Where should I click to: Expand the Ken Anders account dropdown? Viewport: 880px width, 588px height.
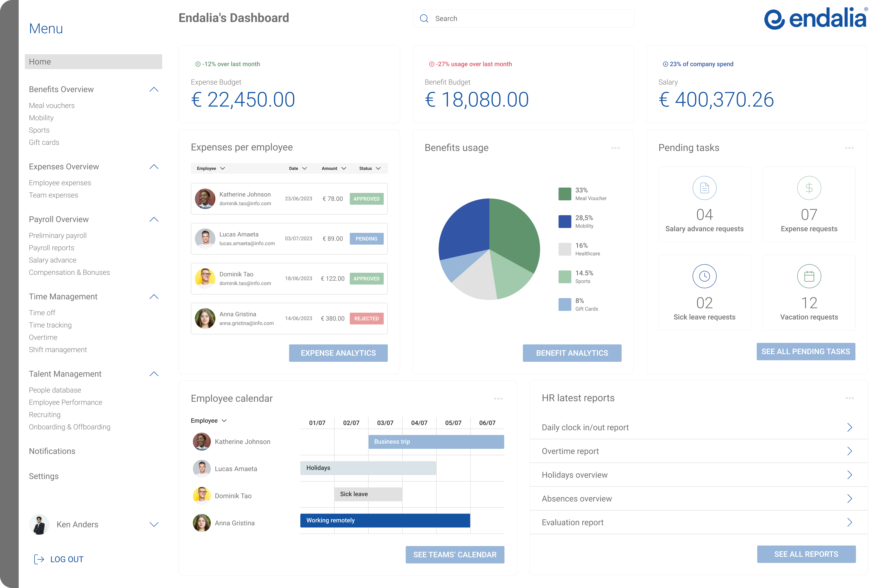point(154,524)
